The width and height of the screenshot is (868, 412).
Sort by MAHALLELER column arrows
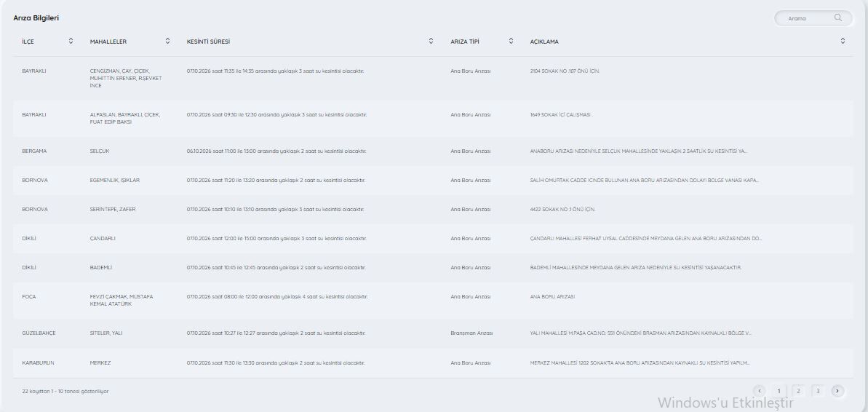click(x=168, y=41)
